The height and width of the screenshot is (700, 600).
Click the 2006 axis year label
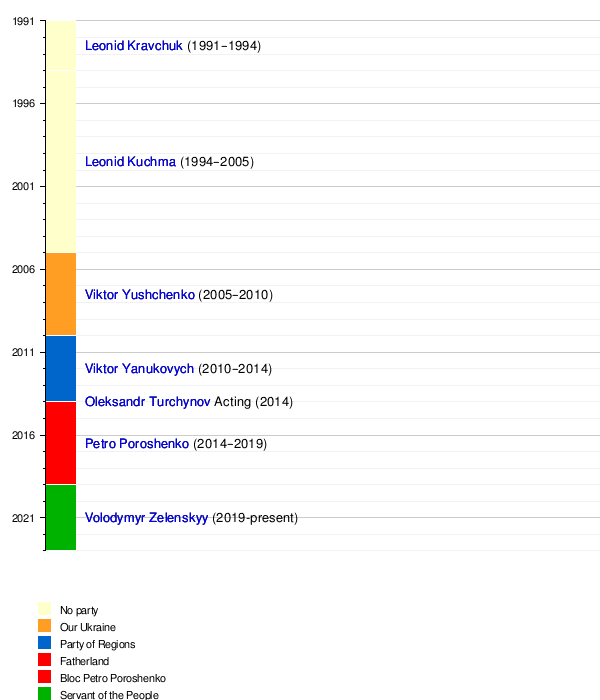[x=23, y=269]
